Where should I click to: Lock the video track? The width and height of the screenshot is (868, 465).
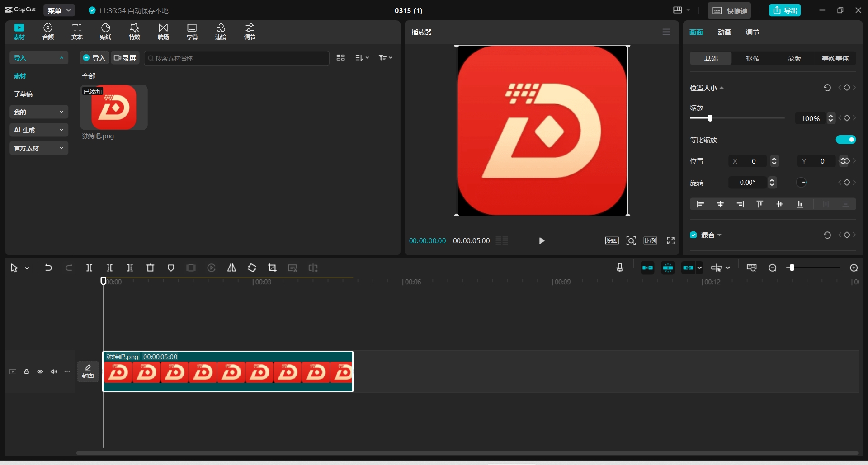click(27, 371)
